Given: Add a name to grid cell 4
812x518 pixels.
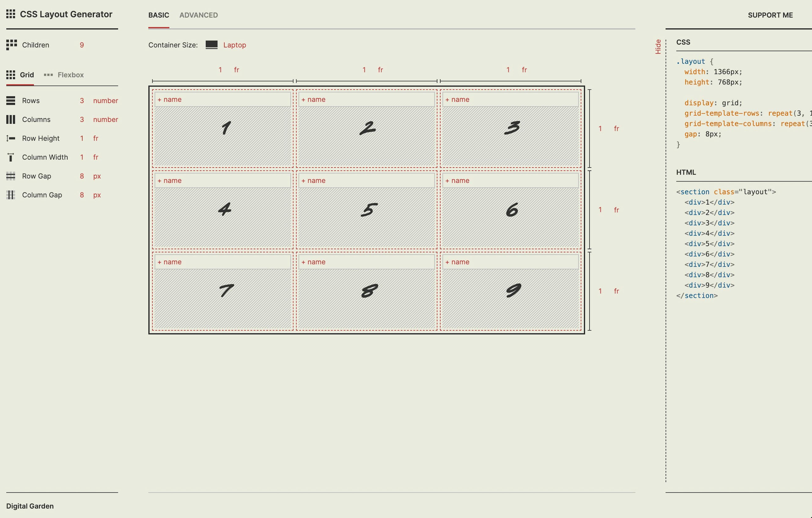Looking at the screenshot, I should [x=222, y=180].
